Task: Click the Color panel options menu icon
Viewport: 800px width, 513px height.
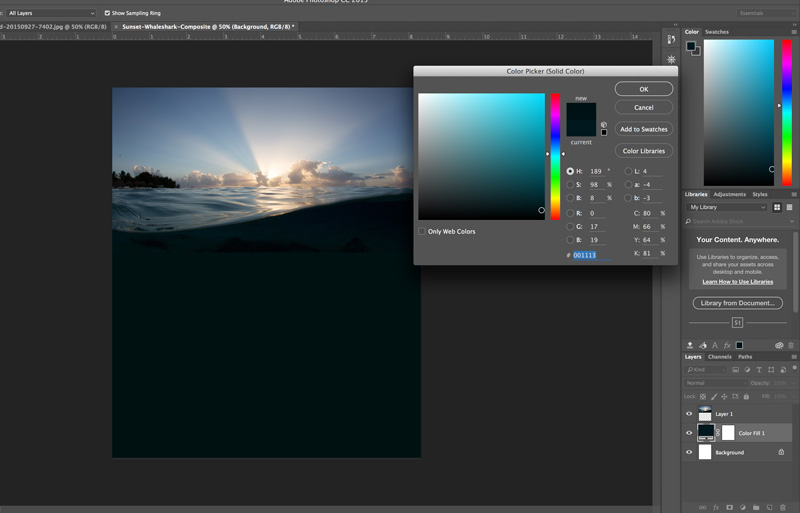Action: point(794,32)
